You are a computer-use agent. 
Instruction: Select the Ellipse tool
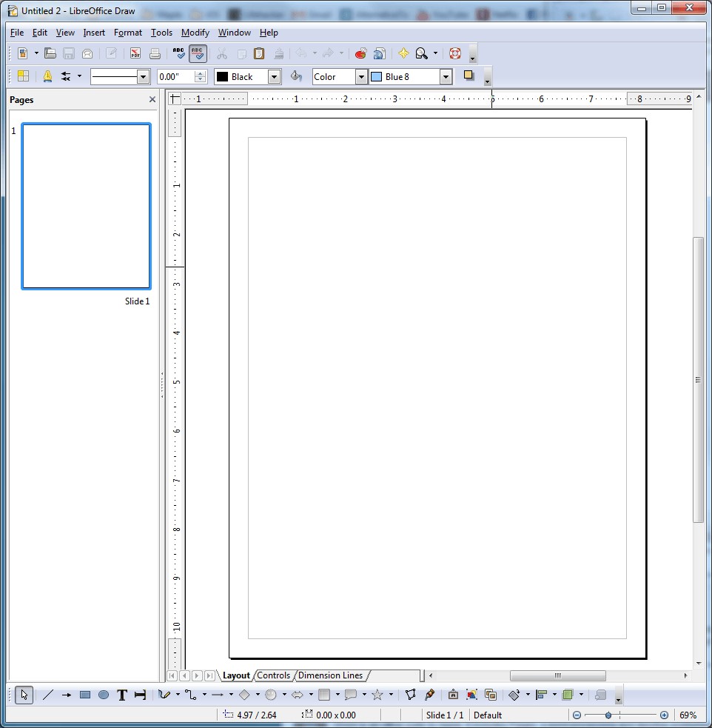point(103,695)
